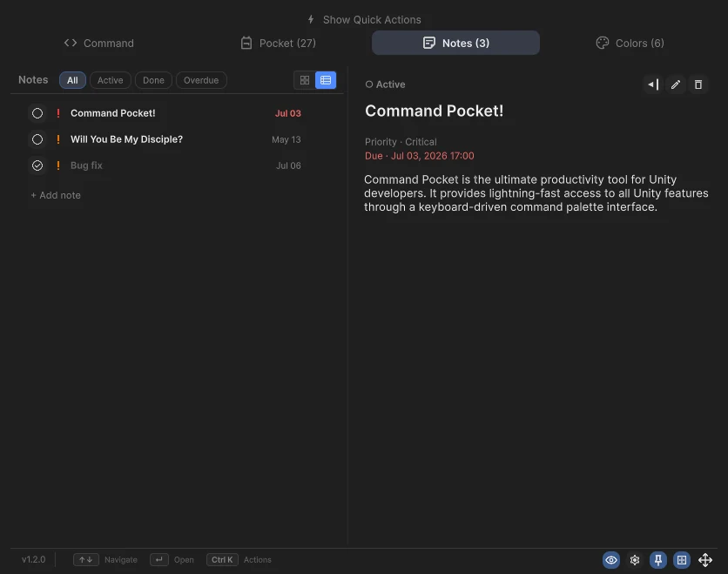Select the Will You Be My Disciple? note
Image resolution: width=728 pixels, height=574 pixels.
coord(177,139)
